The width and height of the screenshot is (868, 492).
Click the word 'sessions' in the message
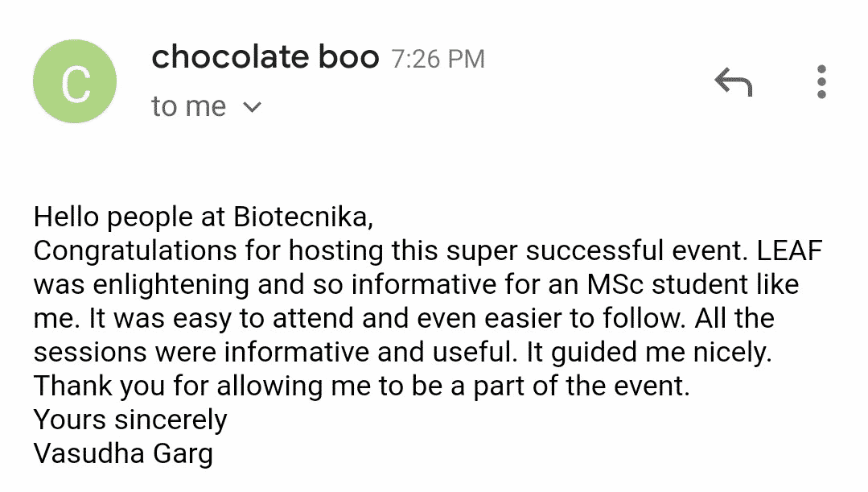[89, 353]
